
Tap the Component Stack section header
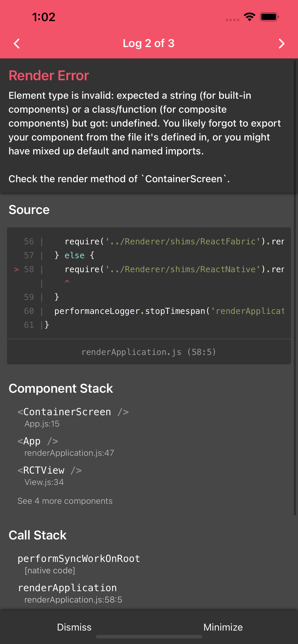[x=61, y=388]
